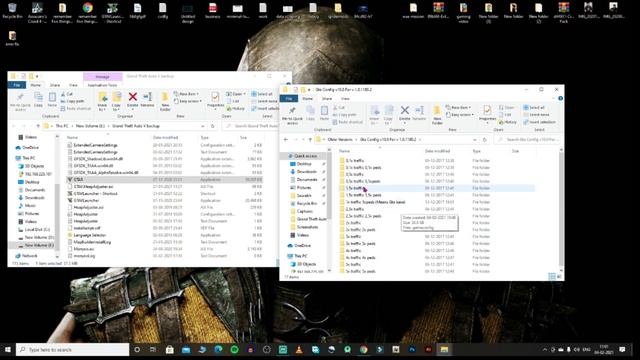
Task: Open Easy access dropdown in Gta Config window
Action: (x=460, y=115)
